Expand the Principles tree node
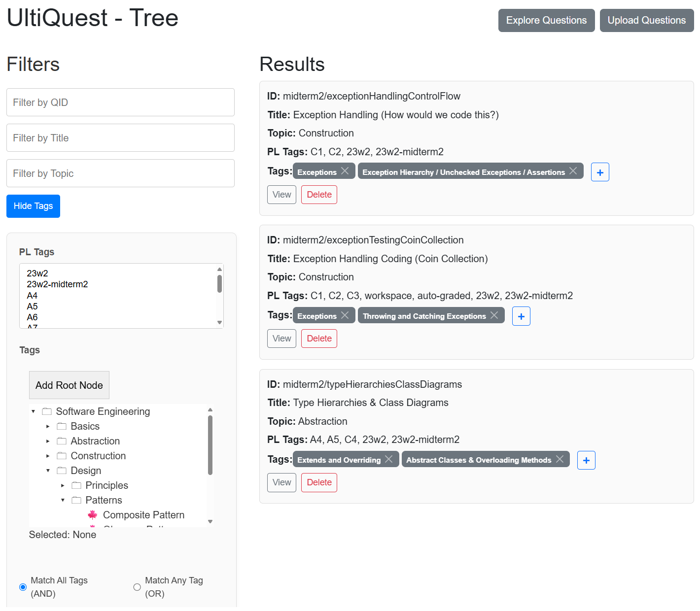This screenshot has height=611, width=700. pos(63,486)
